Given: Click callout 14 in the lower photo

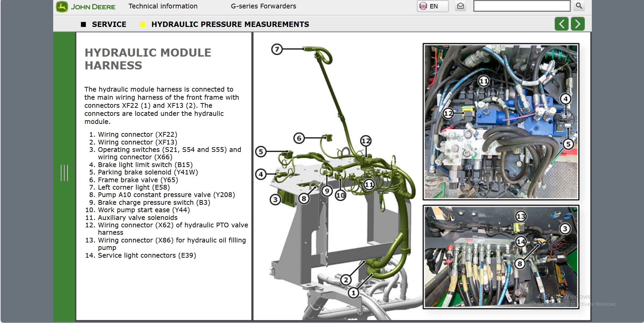Looking at the screenshot, I should (521, 241).
